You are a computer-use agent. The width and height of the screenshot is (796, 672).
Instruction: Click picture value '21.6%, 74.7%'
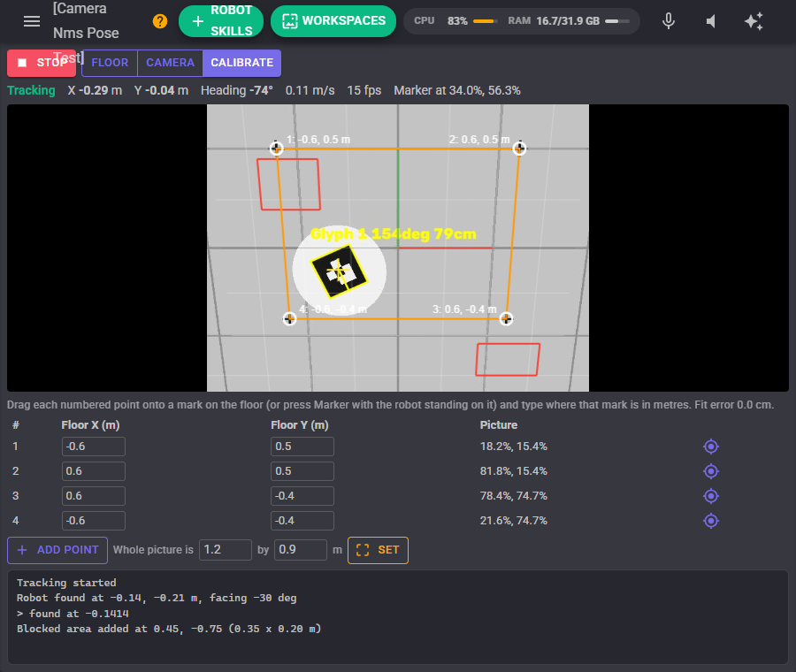tap(514, 521)
